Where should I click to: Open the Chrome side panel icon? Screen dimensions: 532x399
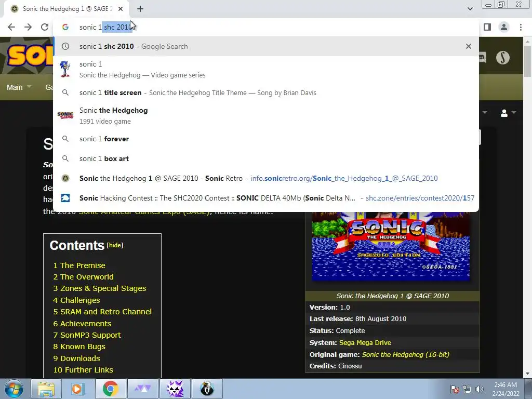click(487, 27)
